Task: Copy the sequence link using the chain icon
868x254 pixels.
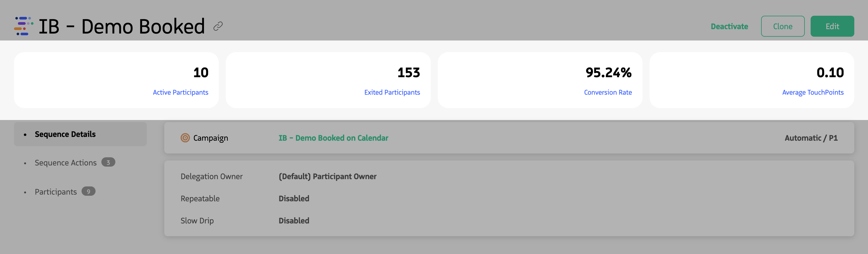Action: point(218,26)
